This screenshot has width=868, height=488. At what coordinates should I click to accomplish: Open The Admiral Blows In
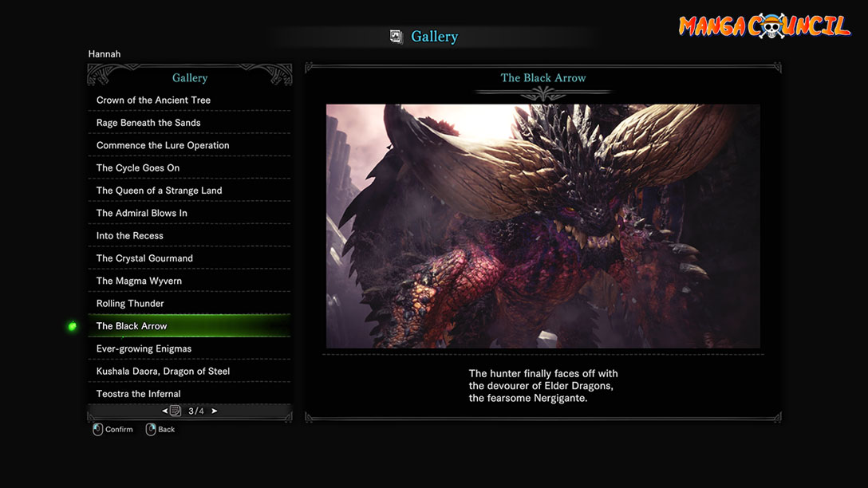(189, 214)
